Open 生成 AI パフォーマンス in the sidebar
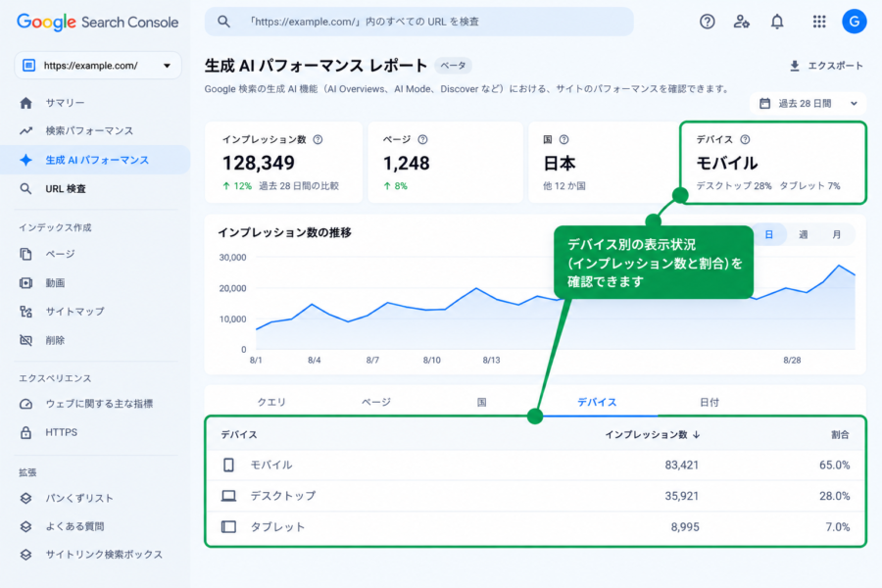This screenshot has width=882, height=588. [x=94, y=160]
